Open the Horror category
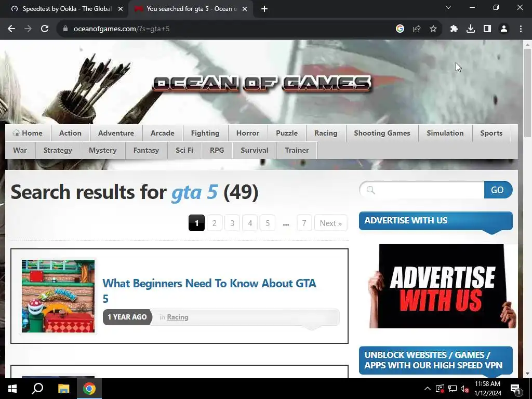 point(248,133)
